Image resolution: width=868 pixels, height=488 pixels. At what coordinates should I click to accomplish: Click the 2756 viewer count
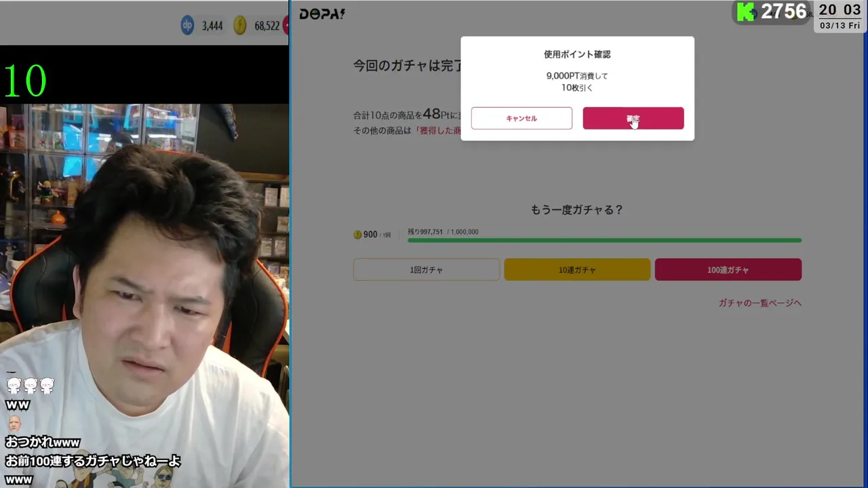(x=784, y=12)
